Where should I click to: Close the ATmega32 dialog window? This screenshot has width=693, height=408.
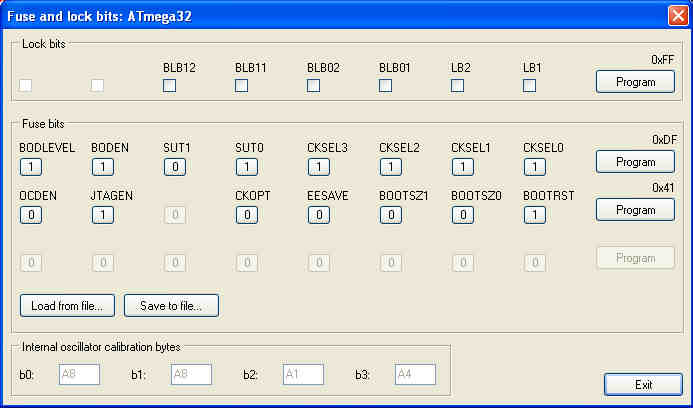(678, 16)
